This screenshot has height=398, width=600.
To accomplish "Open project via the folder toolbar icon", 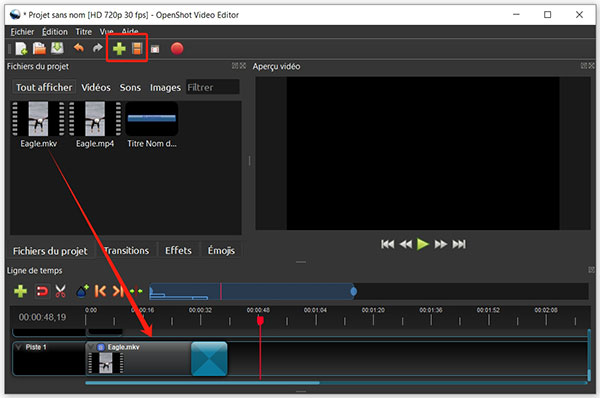I will pos(39,49).
